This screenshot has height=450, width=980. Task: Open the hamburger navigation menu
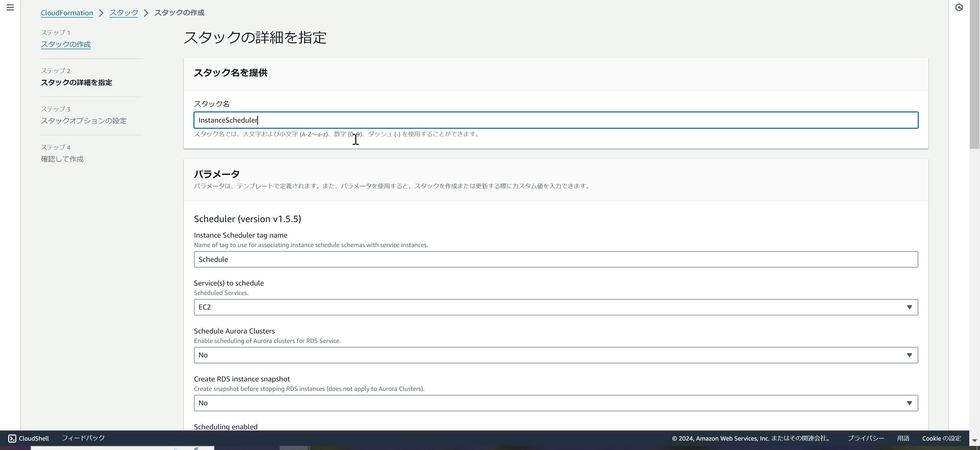click(x=10, y=7)
